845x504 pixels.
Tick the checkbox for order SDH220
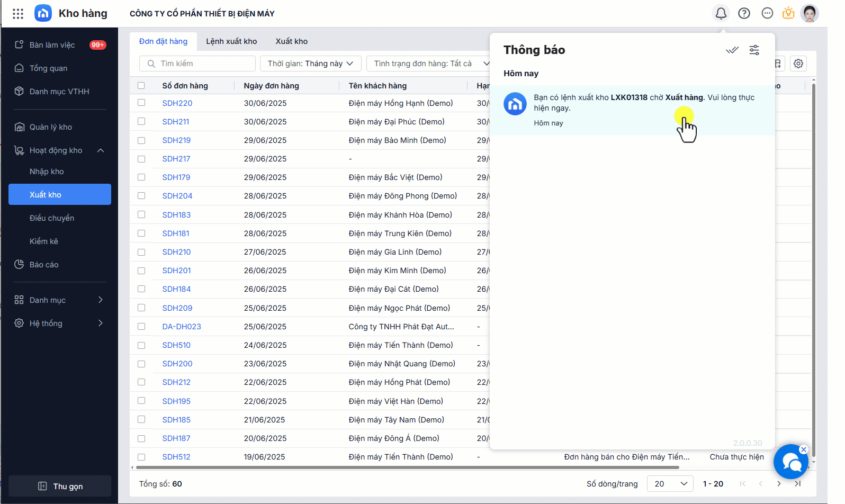141,103
